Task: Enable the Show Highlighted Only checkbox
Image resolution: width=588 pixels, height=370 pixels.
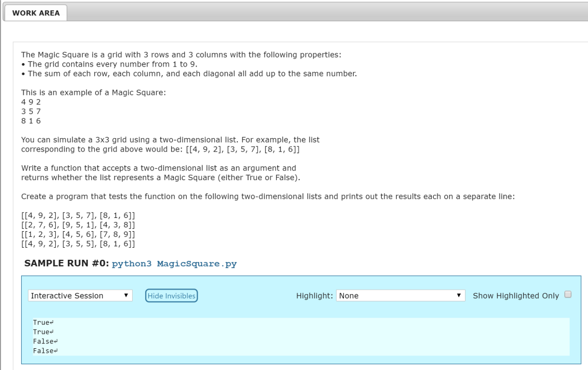Action: (568, 294)
